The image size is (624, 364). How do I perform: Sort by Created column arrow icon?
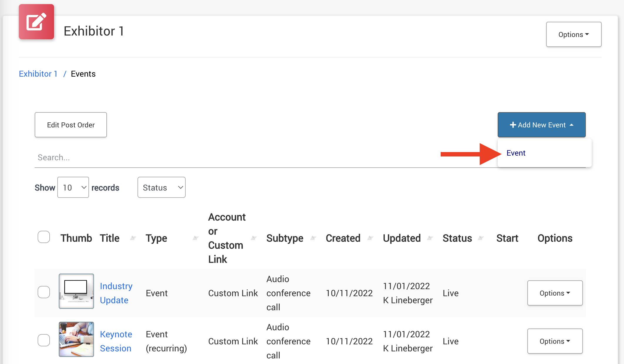pyautogui.click(x=370, y=238)
